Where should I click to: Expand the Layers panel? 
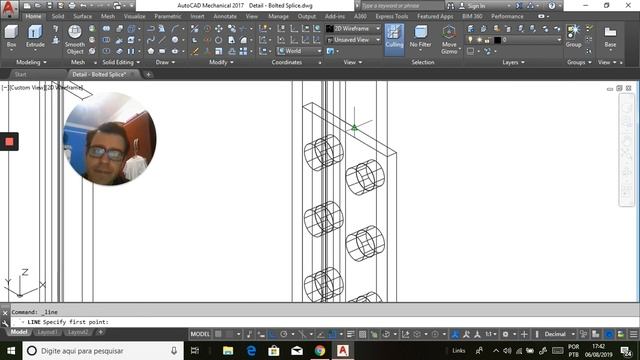[x=513, y=62]
